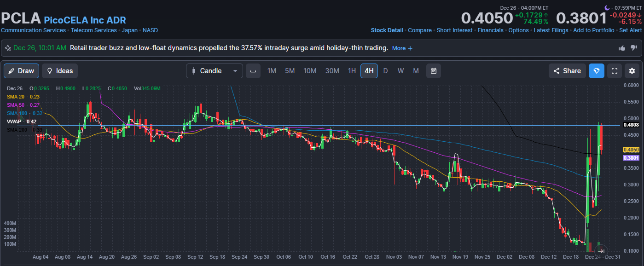Viewport: 644px width, 266px height.
Task: Open the Financials link
Action: coord(490,30)
